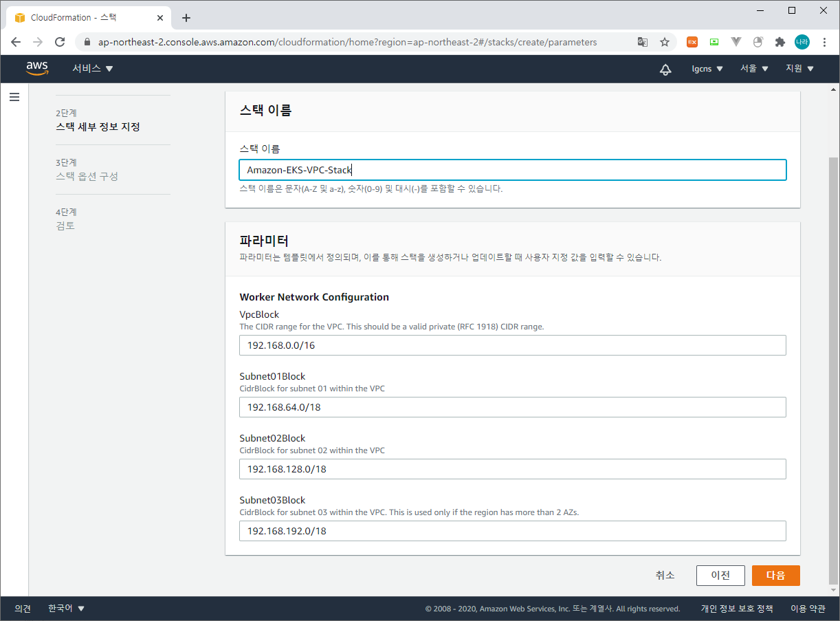Open the Chrome extensions puzzle icon
The height and width of the screenshot is (621, 840).
[x=780, y=42]
